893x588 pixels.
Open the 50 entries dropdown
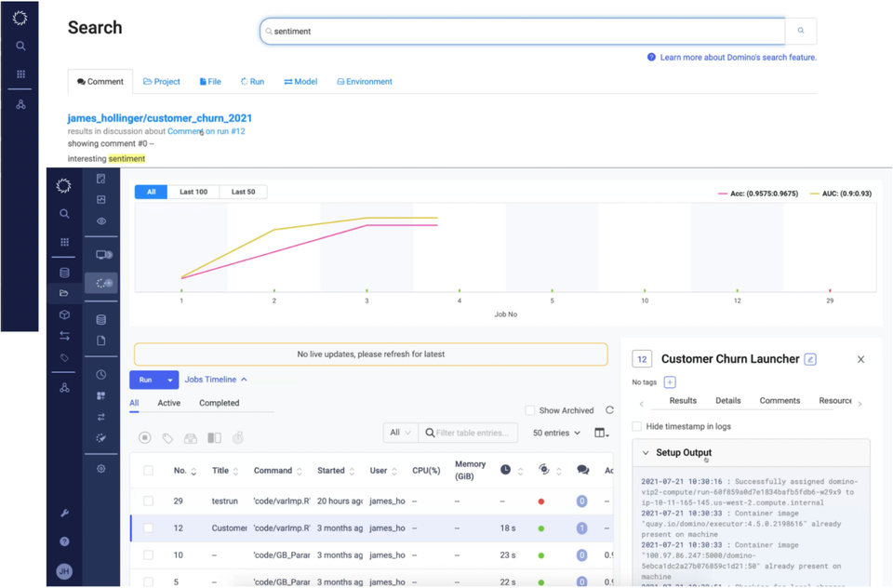(x=556, y=433)
